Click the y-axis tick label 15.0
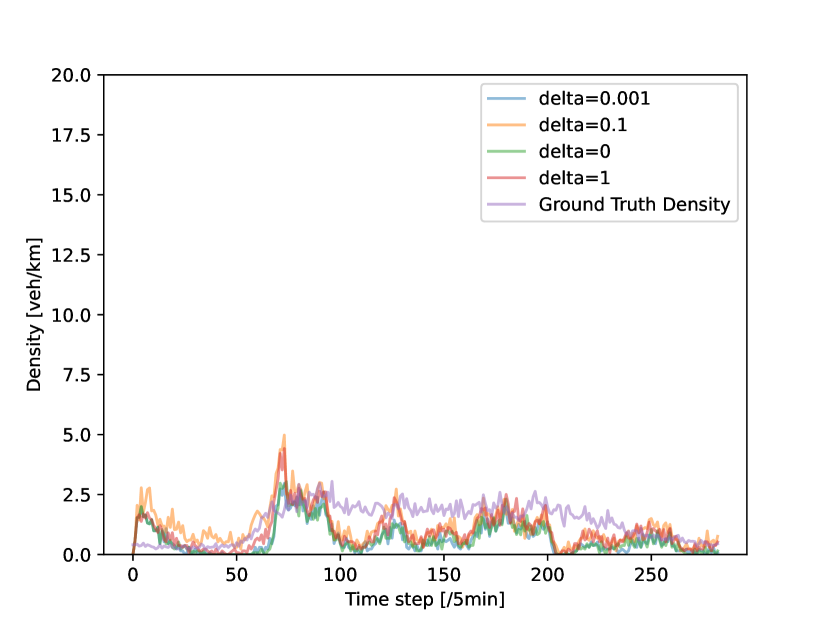This screenshot has height=623, width=830. pos(71,195)
